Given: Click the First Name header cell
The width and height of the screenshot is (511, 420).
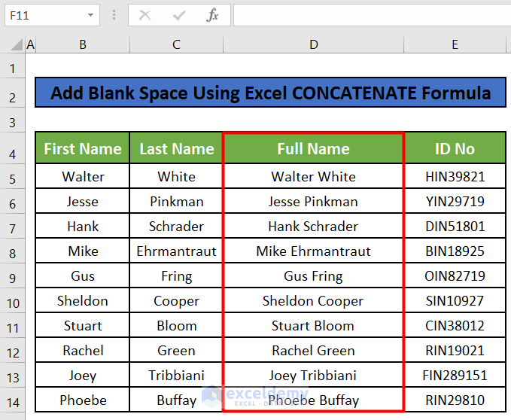Looking at the screenshot, I should tap(83, 148).
